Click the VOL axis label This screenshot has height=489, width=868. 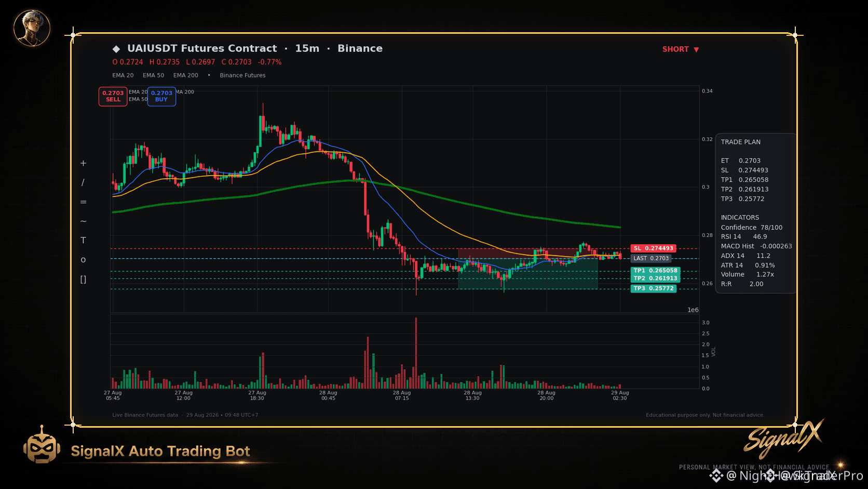coord(714,352)
